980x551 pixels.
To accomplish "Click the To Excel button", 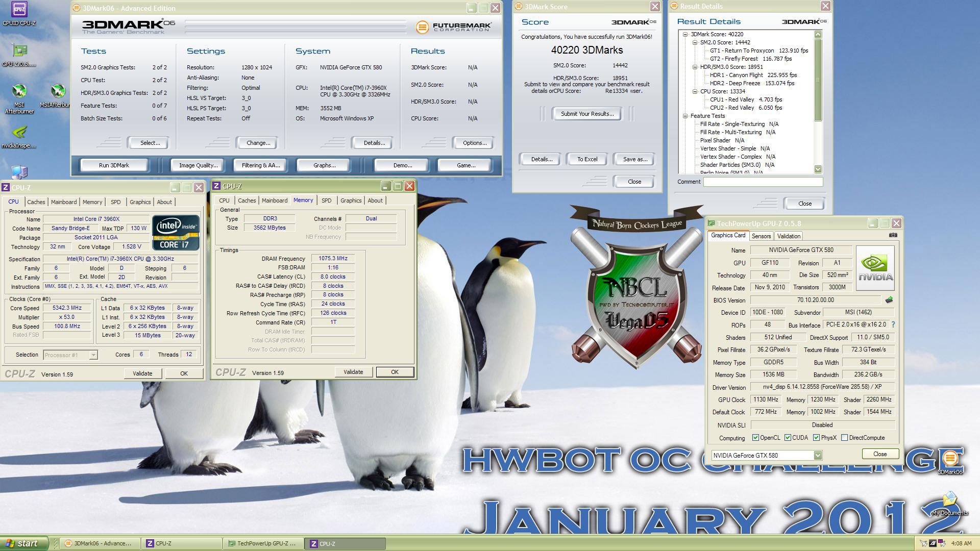I will click(587, 159).
